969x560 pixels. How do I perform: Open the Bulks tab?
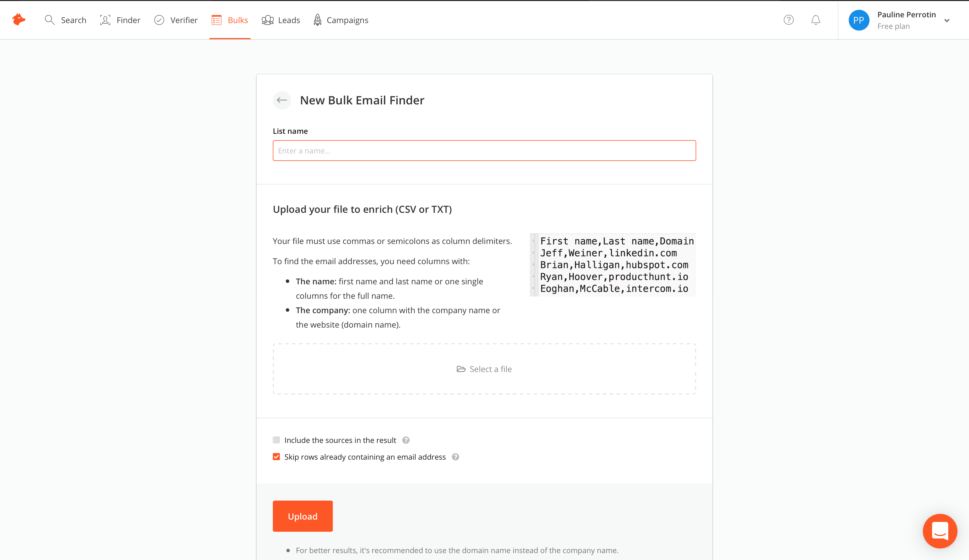pos(230,20)
